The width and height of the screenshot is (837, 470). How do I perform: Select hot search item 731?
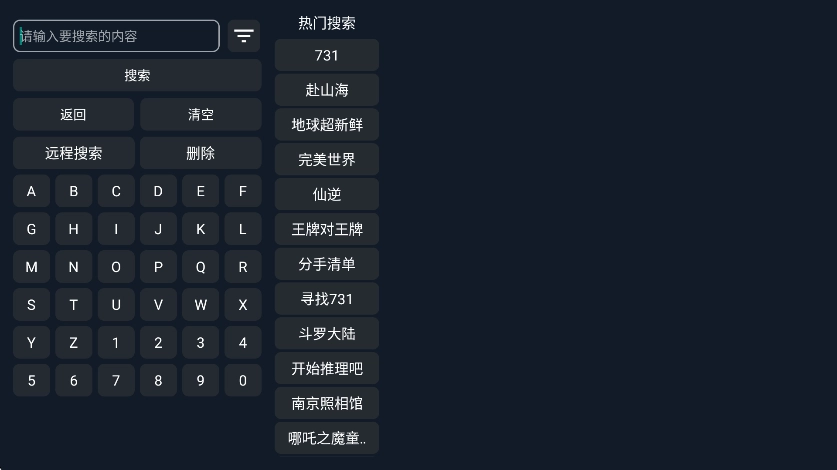327,56
